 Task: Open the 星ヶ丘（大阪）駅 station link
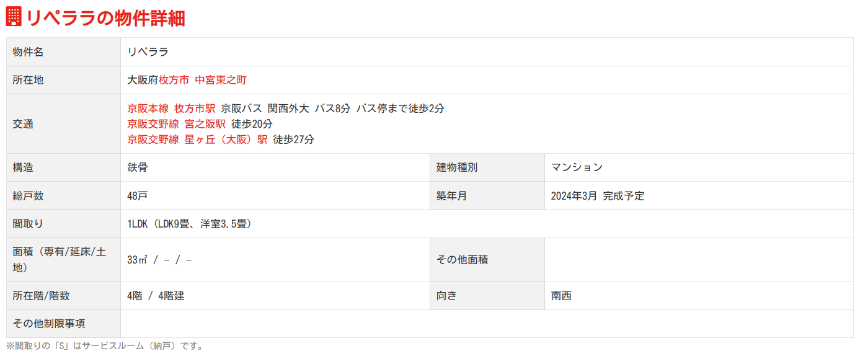[x=226, y=140]
